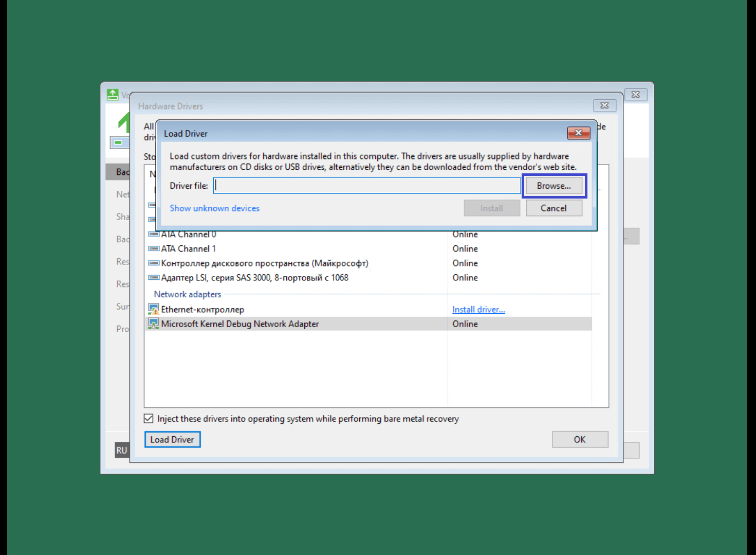The height and width of the screenshot is (555, 756).
Task: Confirm Hardware Drivers with OK
Action: click(x=580, y=440)
